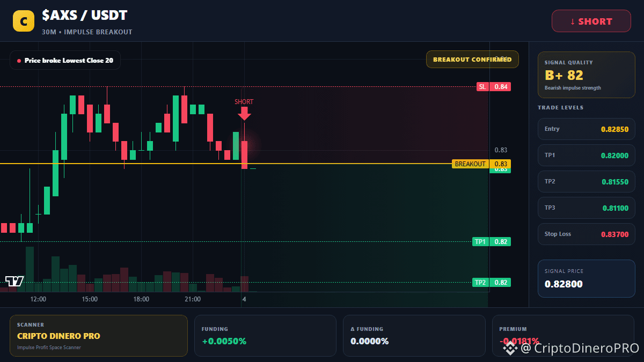Select the Entry 0.82850 row
Screen dimensions: 644x362
(x=586, y=129)
